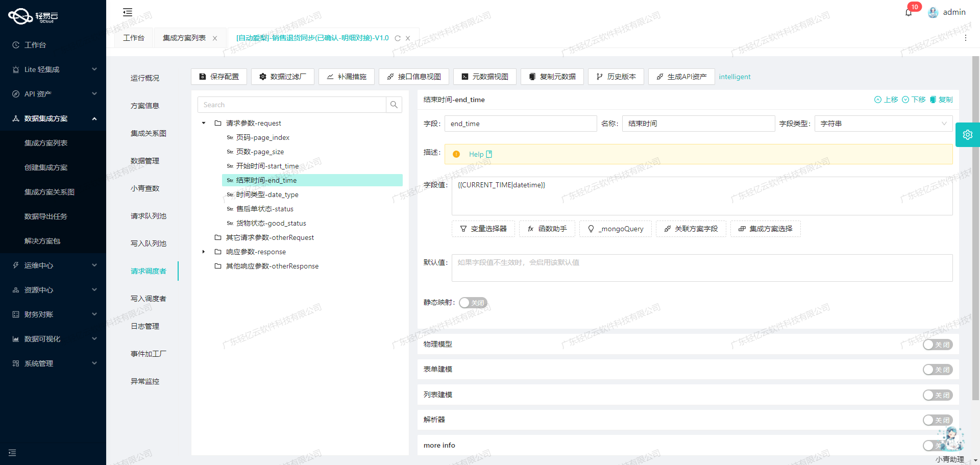Click 集成方案选择 button
This screenshot has width=980, height=465.
point(766,229)
